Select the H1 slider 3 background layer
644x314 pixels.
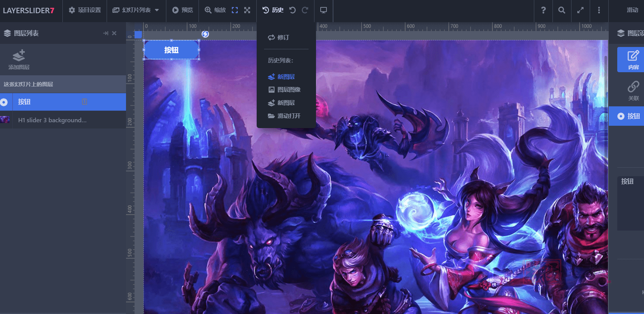point(63,120)
